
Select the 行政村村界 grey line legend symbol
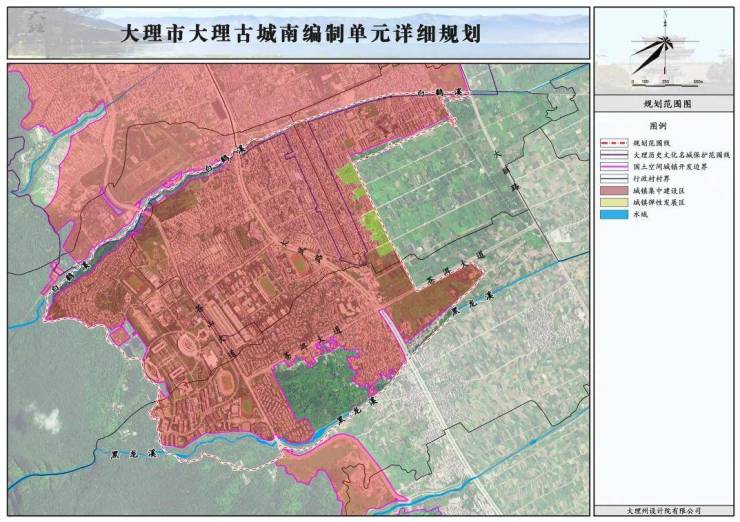pos(614,178)
